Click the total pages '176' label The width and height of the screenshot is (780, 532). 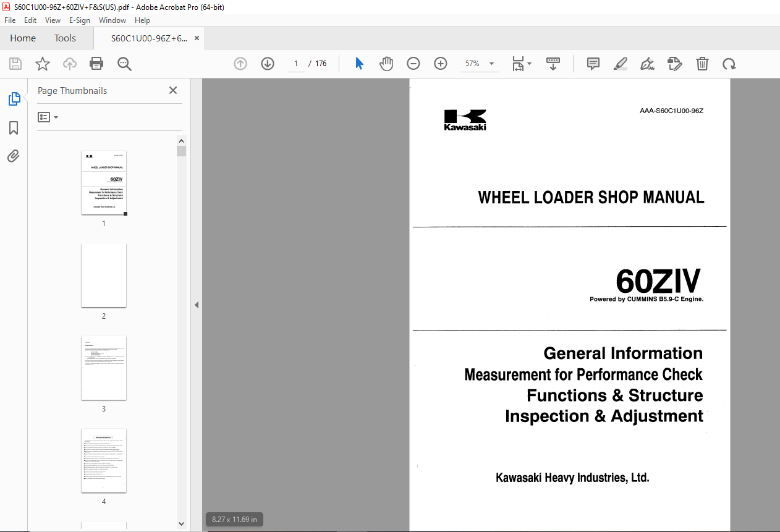coord(321,64)
